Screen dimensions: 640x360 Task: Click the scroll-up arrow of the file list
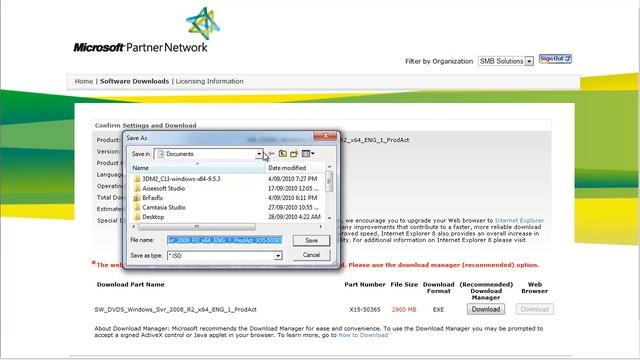329,167
